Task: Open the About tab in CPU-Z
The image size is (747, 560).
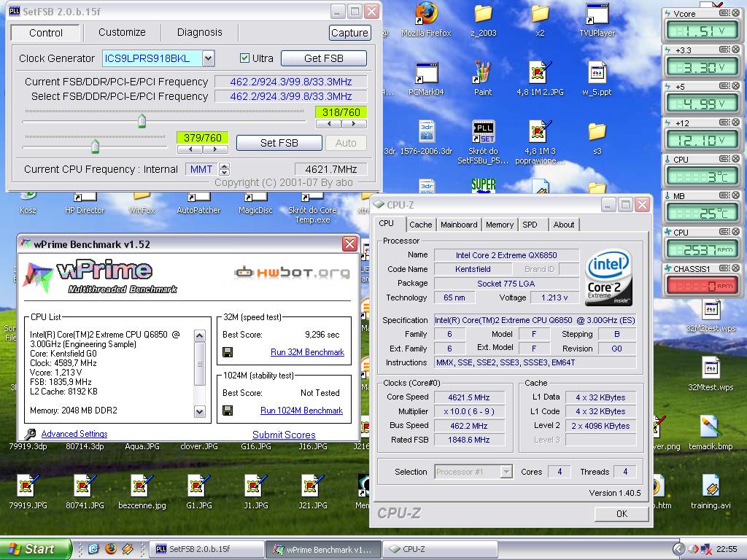Action: [x=564, y=225]
